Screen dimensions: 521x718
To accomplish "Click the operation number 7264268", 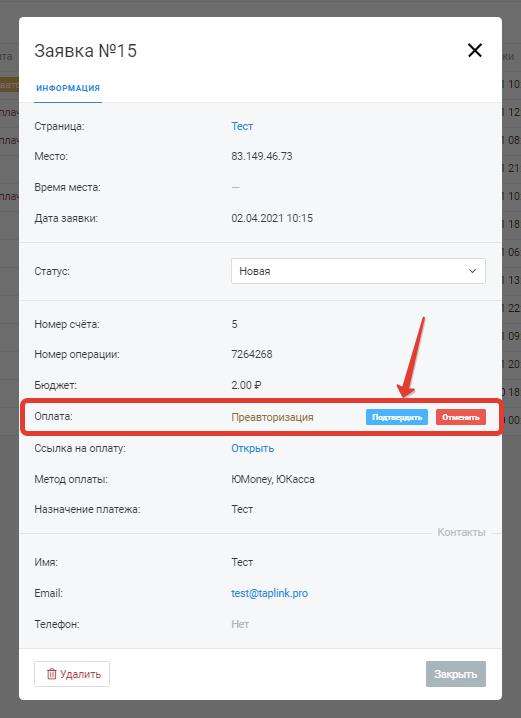I will point(252,354).
